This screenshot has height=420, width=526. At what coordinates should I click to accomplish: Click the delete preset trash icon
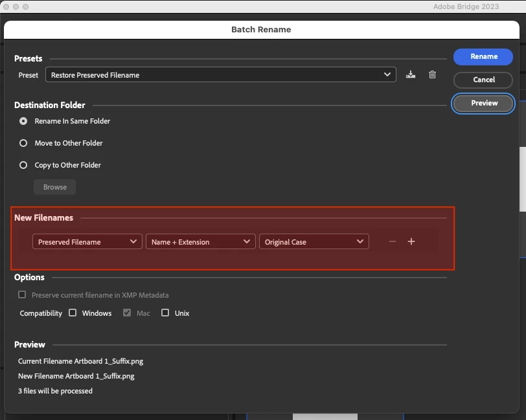tap(432, 74)
